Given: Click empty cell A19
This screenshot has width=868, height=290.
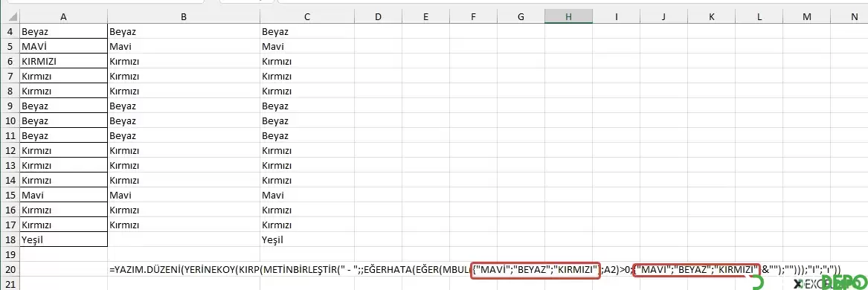Looking at the screenshot, I should (x=64, y=254).
